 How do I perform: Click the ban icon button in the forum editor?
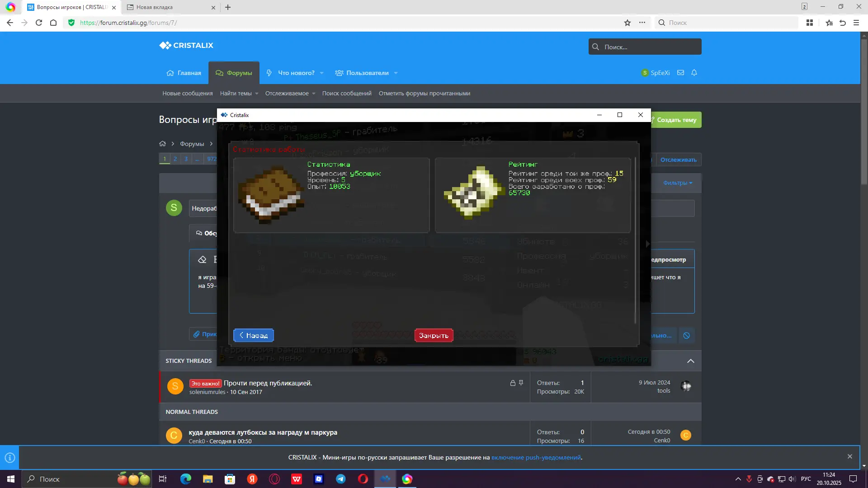click(x=687, y=335)
